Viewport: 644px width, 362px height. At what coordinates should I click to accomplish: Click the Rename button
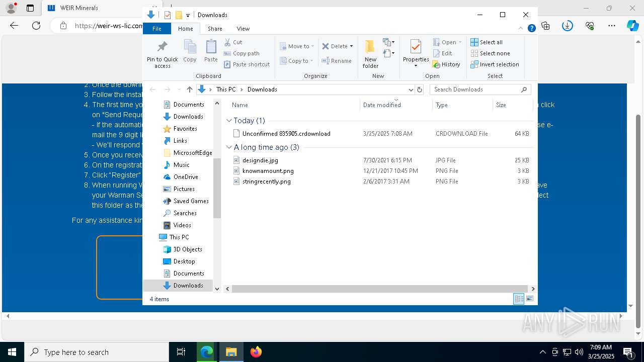click(337, 61)
